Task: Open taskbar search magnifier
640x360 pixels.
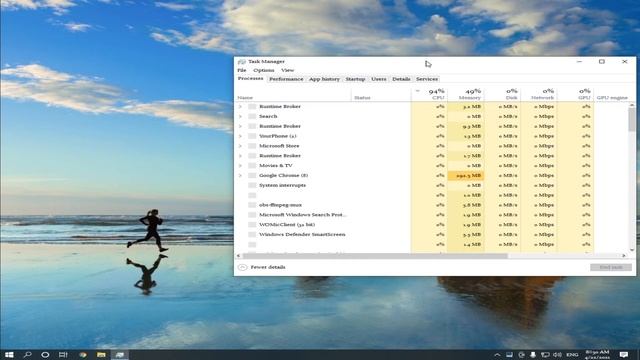Action: tap(27, 355)
